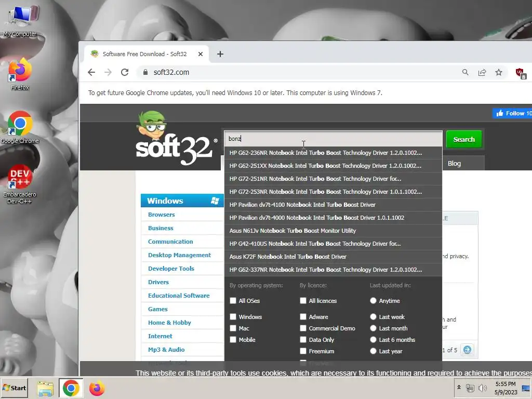Click the volume speaker tray icon
The height and width of the screenshot is (399, 532).
click(482, 388)
